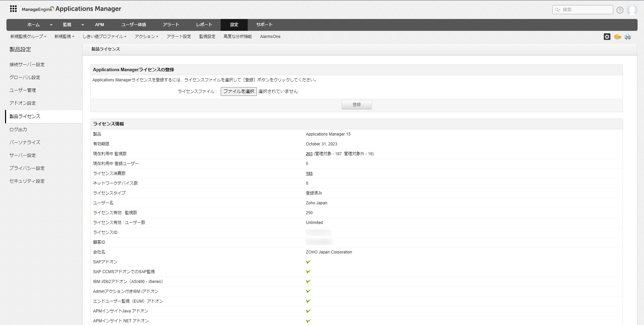Screen dimensions: 644x325
Task: Click the 登録 button
Action: click(x=357, y=105)
